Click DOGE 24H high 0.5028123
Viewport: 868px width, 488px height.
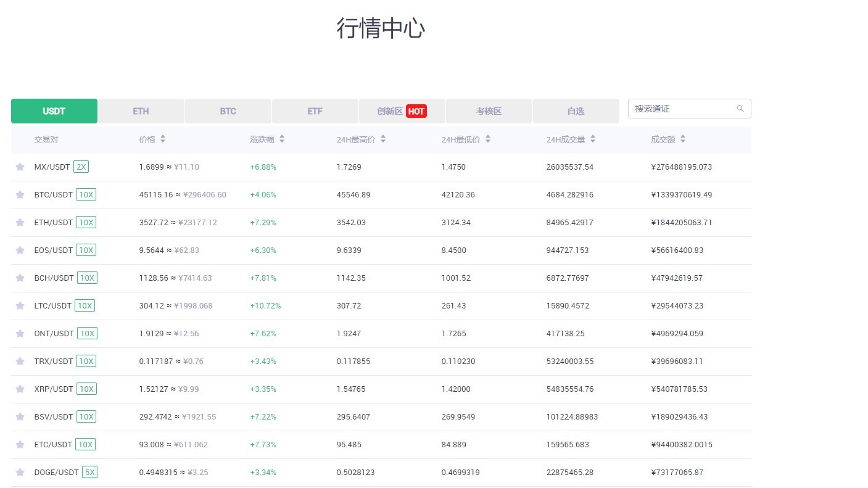(356, 472)
